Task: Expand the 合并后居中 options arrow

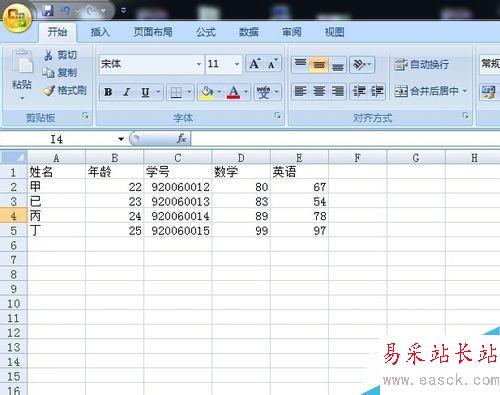Action: click(x=465, y=91)
